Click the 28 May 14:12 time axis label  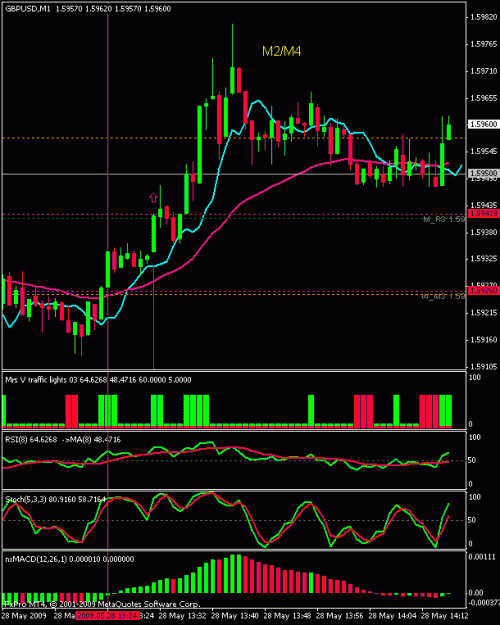[x=445, y=616]
